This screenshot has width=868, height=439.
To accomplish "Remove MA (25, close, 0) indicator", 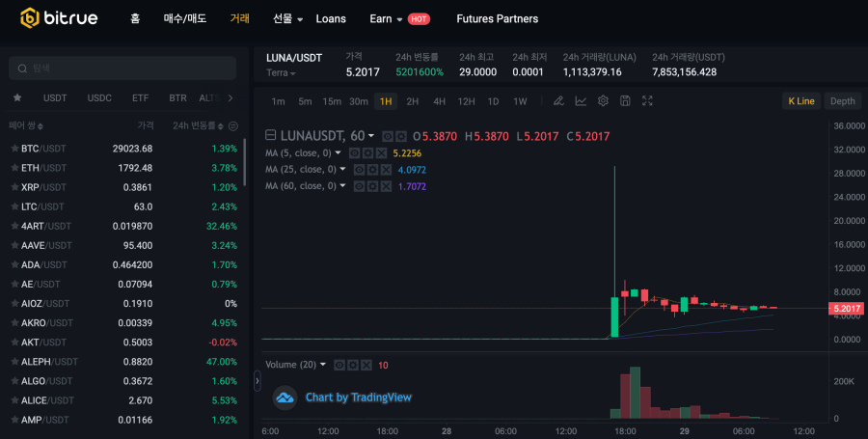I will (386, 170).
